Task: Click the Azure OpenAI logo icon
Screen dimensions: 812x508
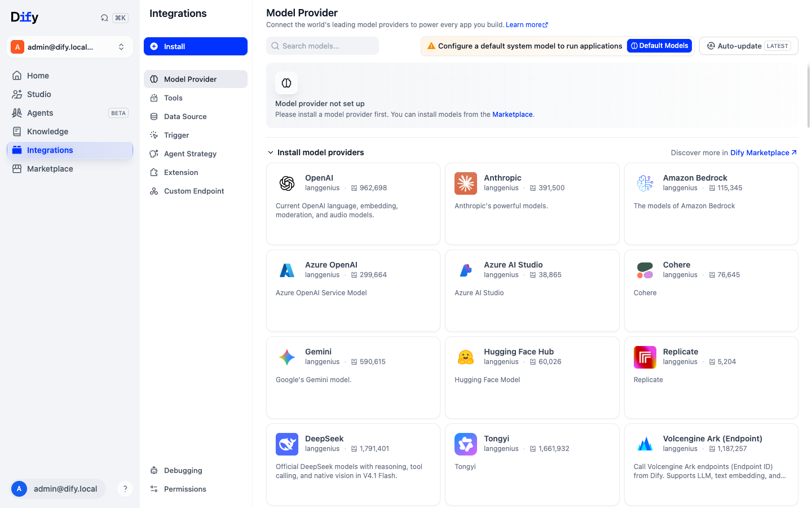Action: tap(287, 270)
